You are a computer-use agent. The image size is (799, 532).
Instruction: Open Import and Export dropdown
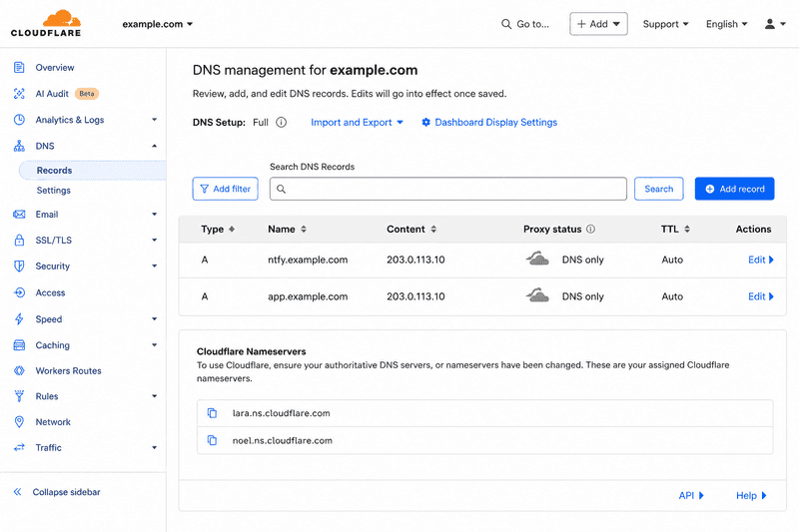(x=357, y=122)
